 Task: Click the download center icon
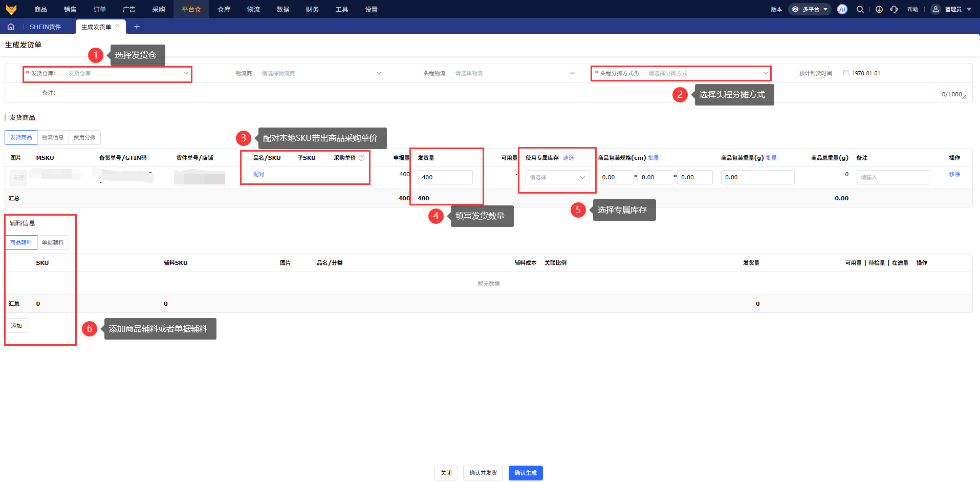pyautogui.click(x=879, y=9)
